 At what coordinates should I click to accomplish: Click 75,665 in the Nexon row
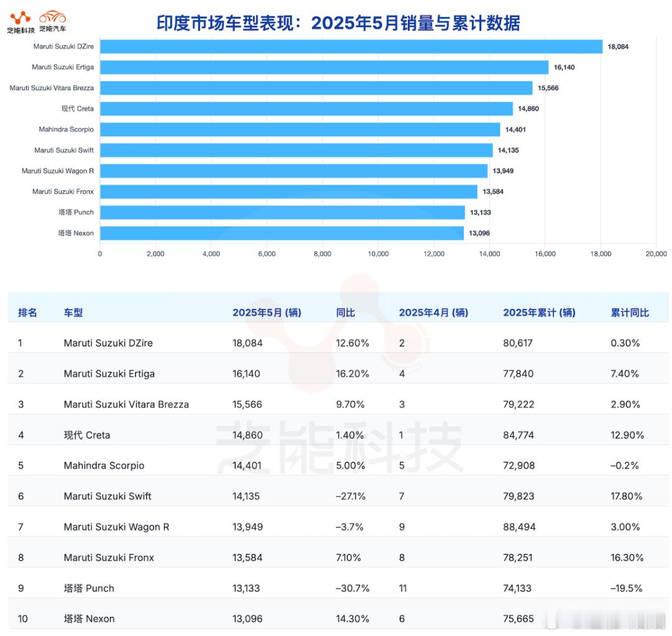coord(518,619)
